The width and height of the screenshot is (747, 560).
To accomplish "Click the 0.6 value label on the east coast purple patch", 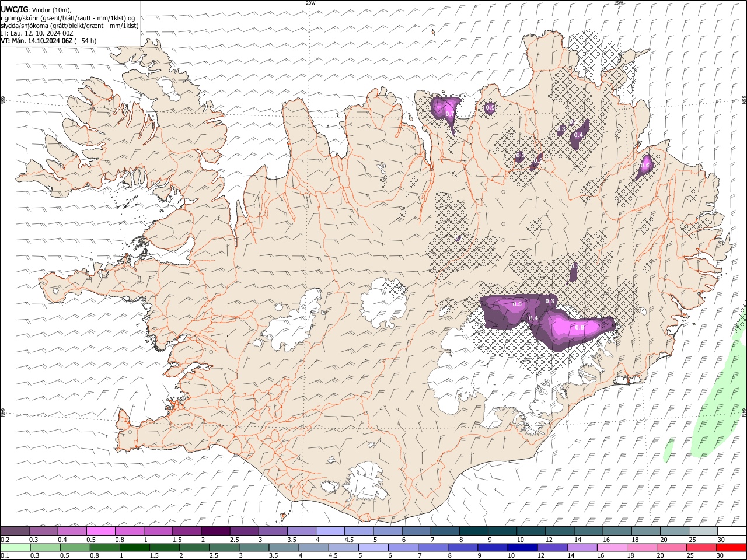I will (x=644, y=166).
